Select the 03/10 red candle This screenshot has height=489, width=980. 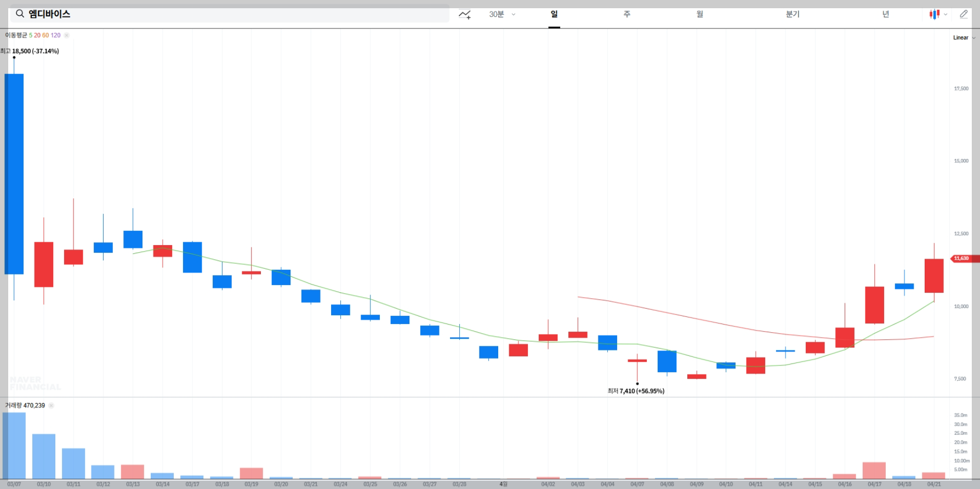(x=44, y=264)
